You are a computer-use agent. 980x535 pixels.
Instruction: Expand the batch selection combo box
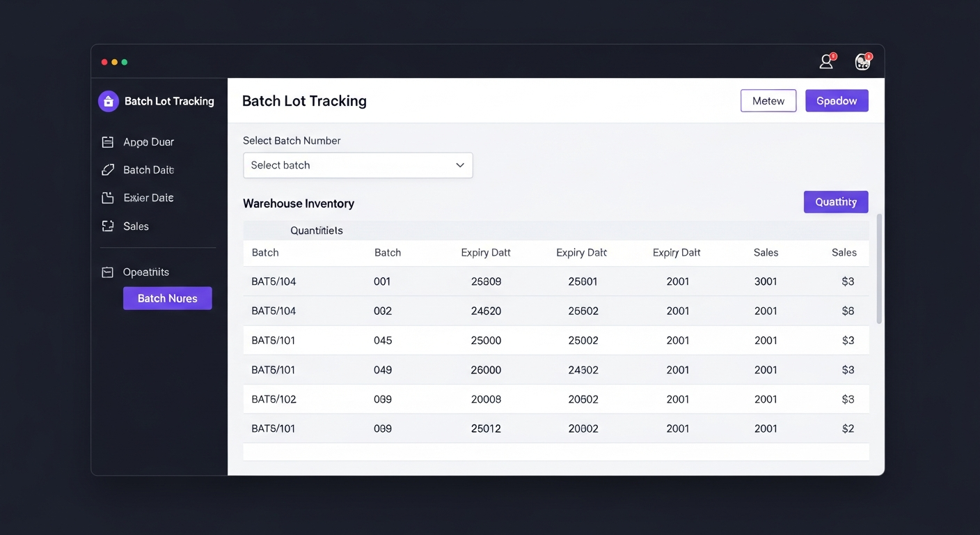point(358,165)
